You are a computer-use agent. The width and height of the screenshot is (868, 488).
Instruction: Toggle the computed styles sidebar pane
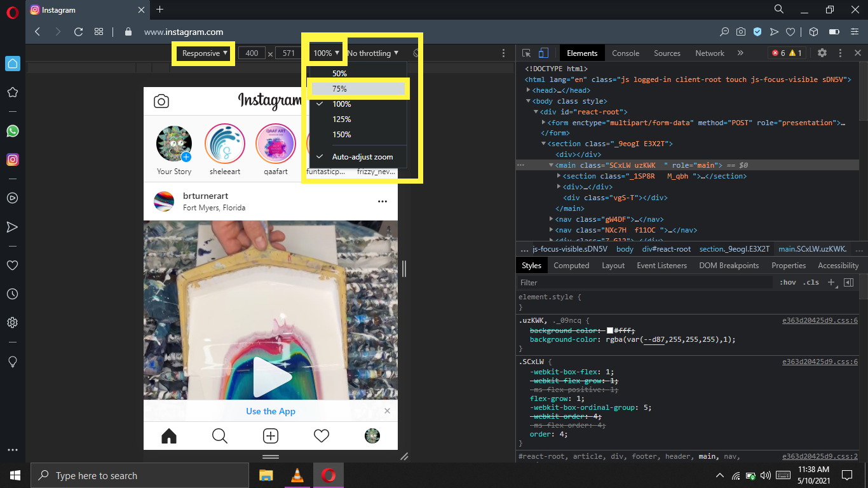[x=849, y=282]
